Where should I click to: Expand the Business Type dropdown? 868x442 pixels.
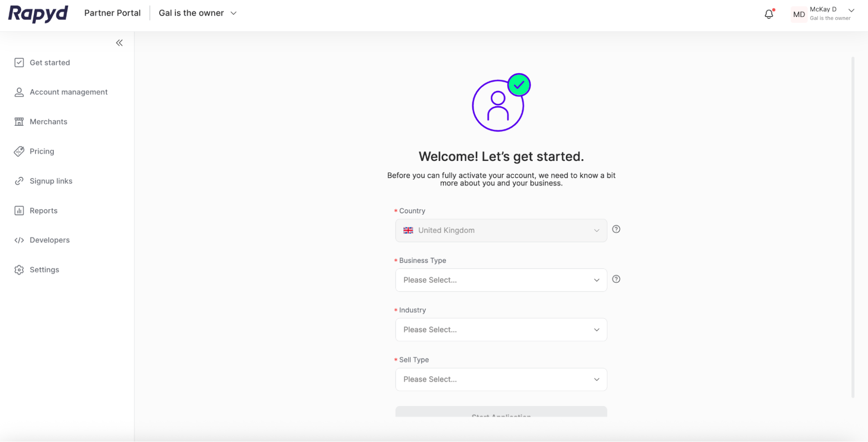point(501,280)
